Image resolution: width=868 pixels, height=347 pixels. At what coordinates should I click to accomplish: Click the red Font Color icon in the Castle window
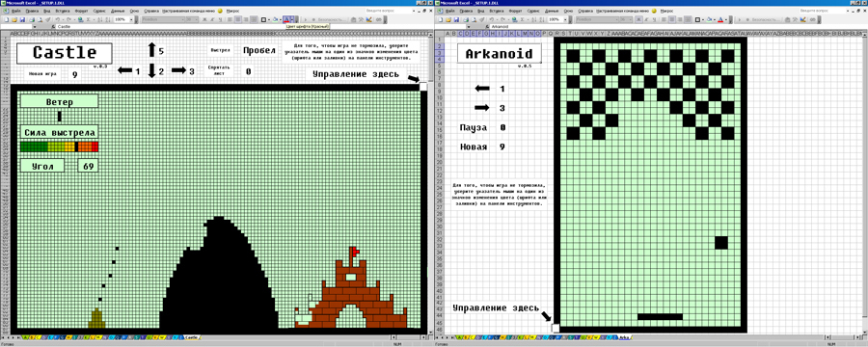point(286,19)
